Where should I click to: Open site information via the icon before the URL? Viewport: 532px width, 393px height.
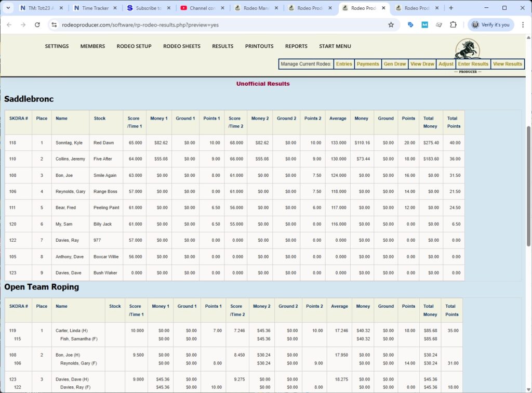(x=55, y=24)
